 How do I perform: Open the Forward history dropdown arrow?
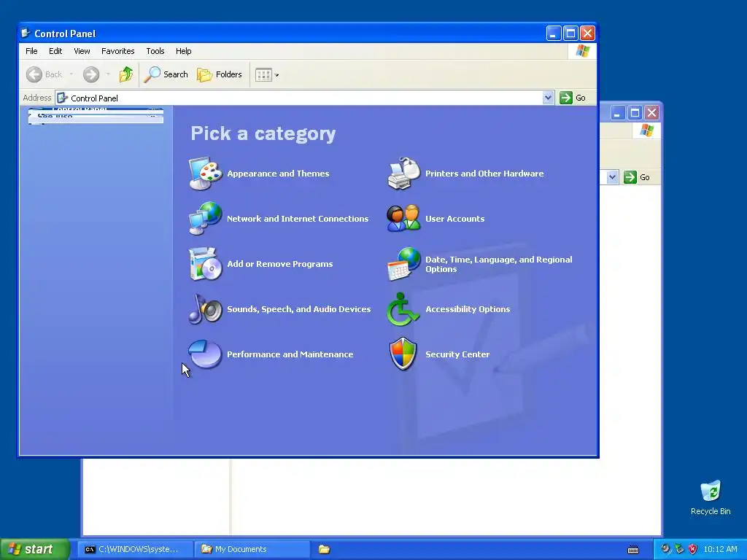[x=108, y=74]
